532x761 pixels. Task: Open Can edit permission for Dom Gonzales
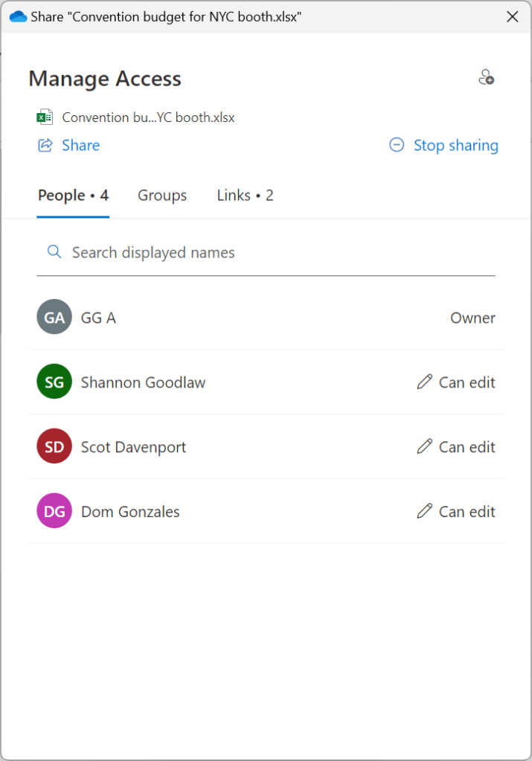456,511
